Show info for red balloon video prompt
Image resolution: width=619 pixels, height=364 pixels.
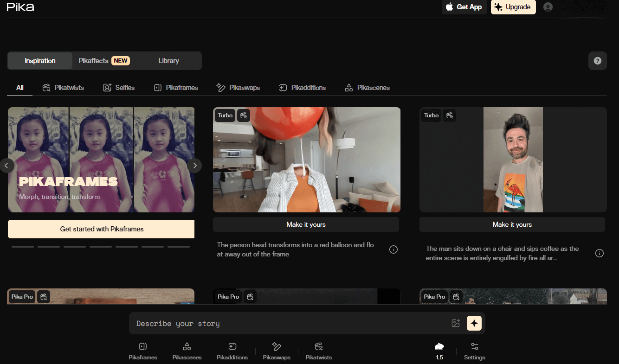[393, 249]
